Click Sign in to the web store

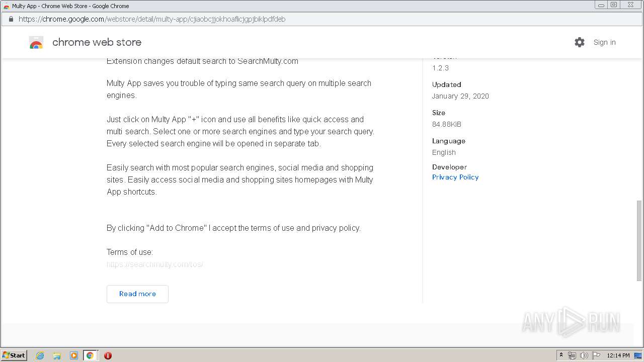604,42
